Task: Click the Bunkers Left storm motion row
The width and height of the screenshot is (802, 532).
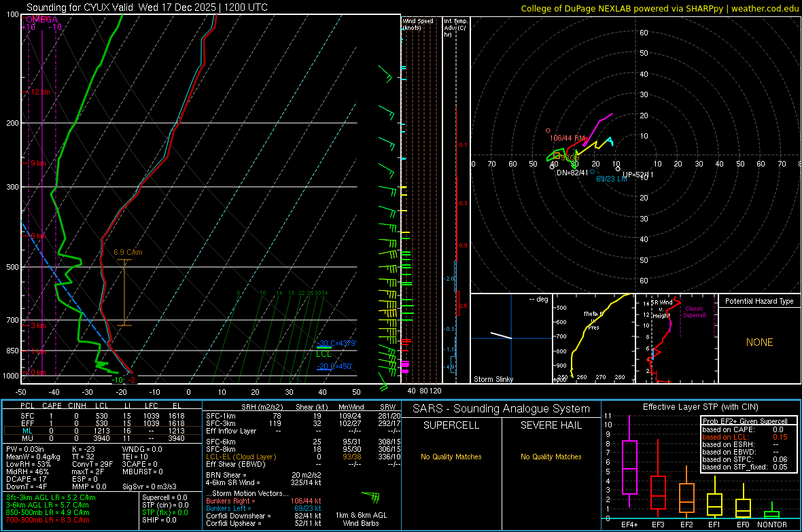Action: pyautogui.click(x=264, y=508)
